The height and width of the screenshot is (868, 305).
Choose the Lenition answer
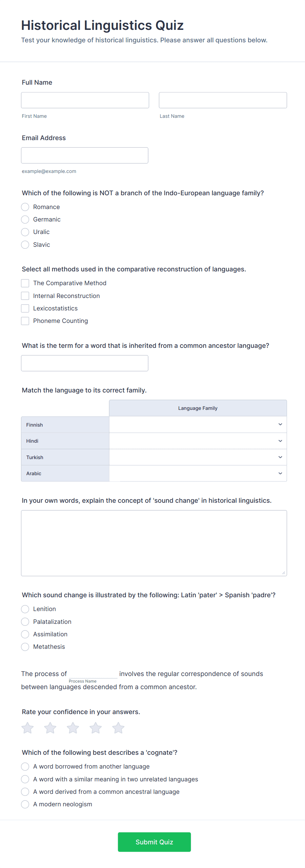coord(25,609)
